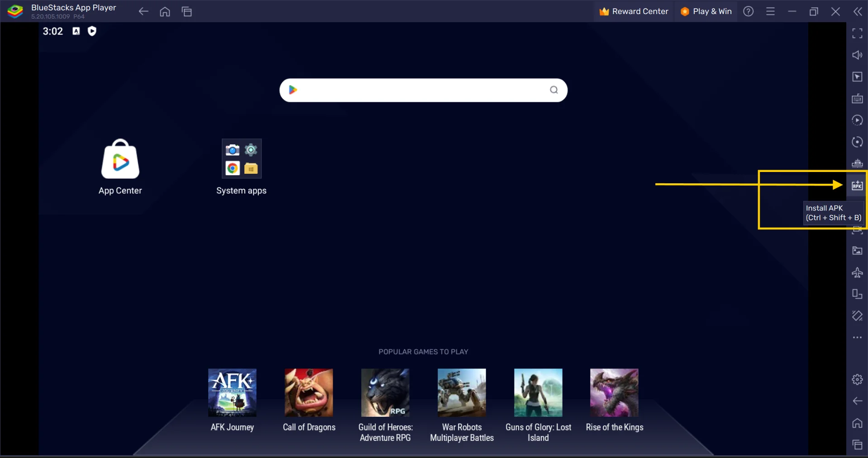Click the BlueStacks logo in title bar

coord(15,11)
